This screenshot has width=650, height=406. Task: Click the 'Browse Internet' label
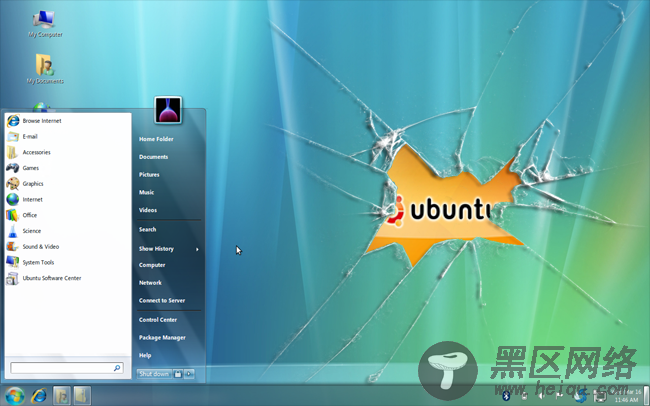[x=42, y=121]
